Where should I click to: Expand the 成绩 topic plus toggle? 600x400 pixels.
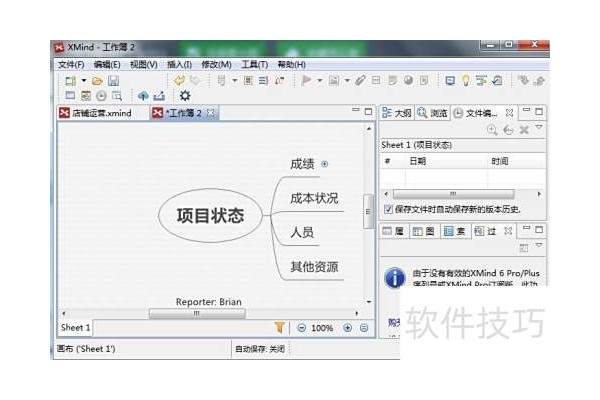[324, 164]
